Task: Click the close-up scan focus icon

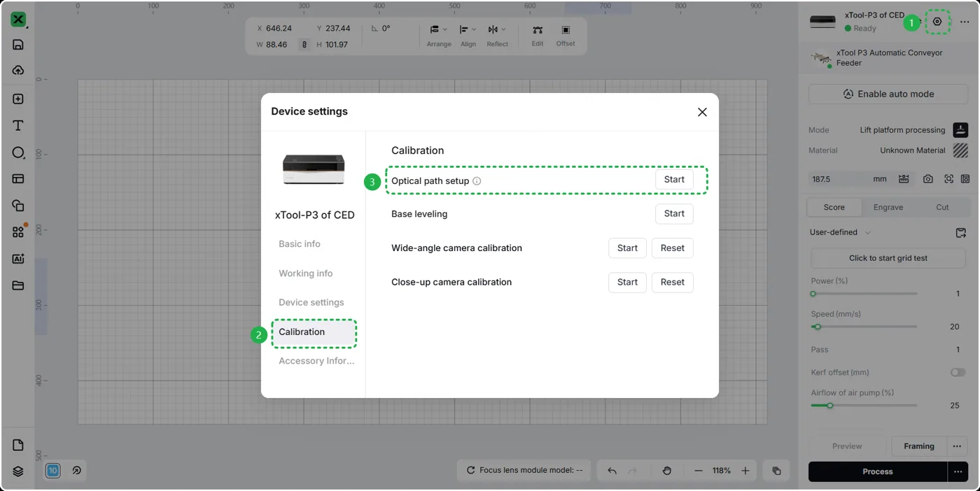Action: point(948,179)
